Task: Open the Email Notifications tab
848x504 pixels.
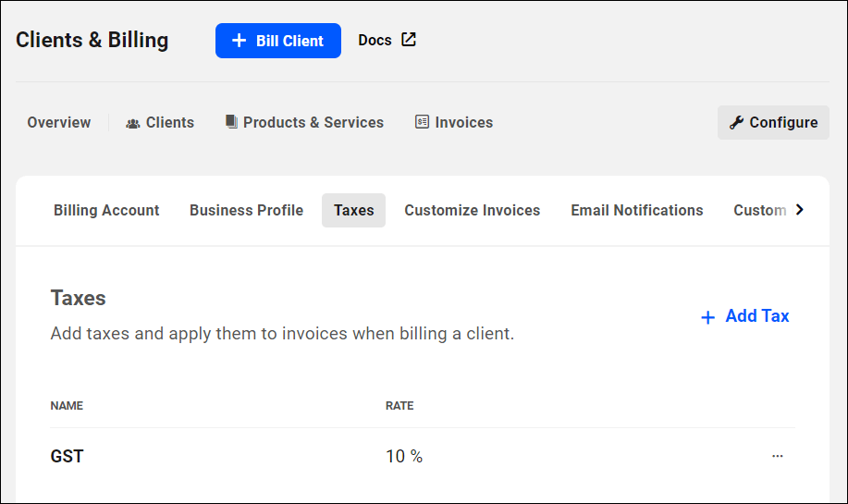Action: point(636,210)
